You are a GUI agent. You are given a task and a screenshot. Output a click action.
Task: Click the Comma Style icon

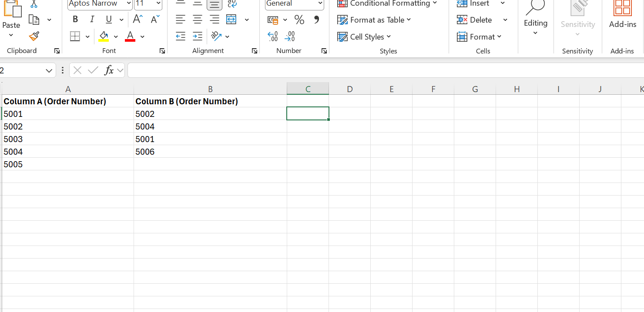(316, 20)
